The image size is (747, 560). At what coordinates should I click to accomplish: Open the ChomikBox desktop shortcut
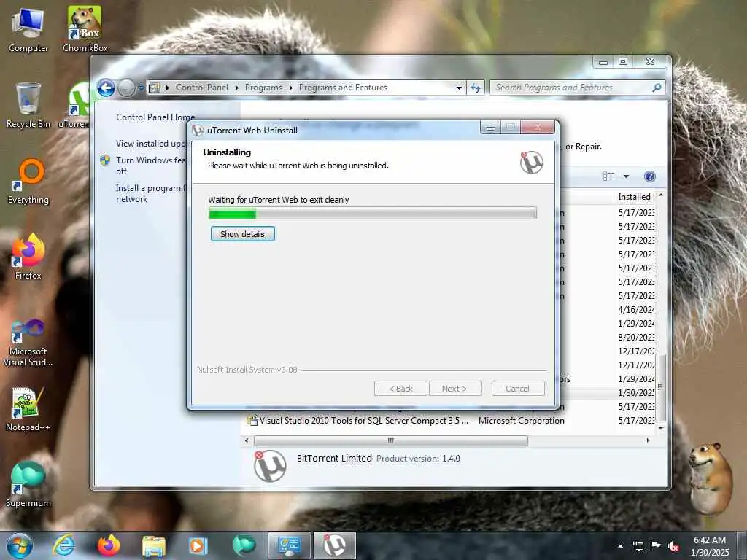[x=85, y=29]
